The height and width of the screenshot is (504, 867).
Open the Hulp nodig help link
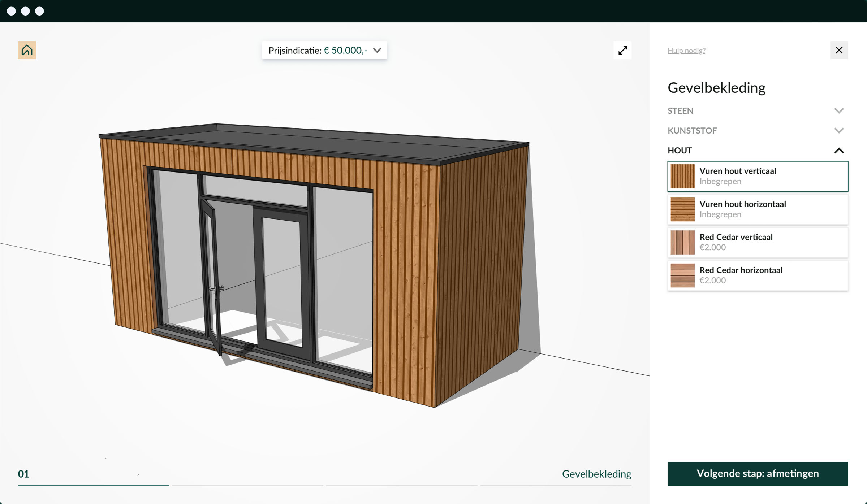[686, 51]
